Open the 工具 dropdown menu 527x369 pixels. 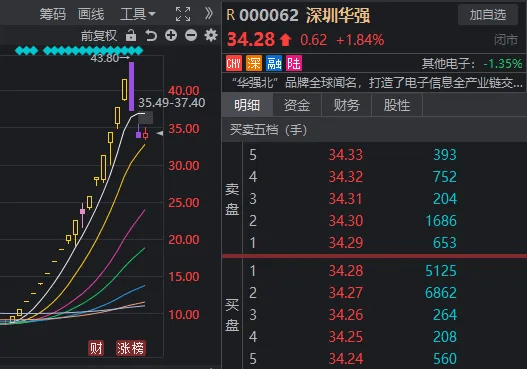138,14
